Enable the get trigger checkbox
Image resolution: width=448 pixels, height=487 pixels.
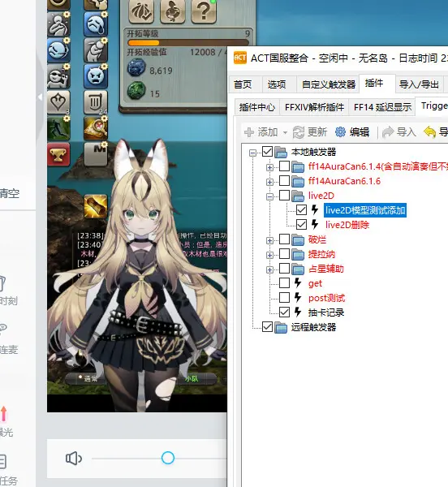point(284,283)
